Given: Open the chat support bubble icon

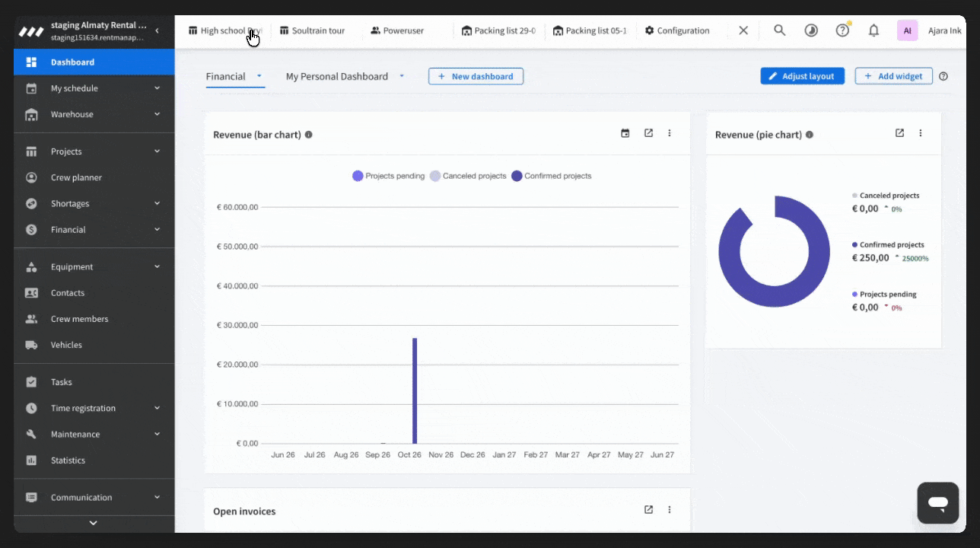Looking at the screenshot, I should pyautogui.click(x=937, y=502).
